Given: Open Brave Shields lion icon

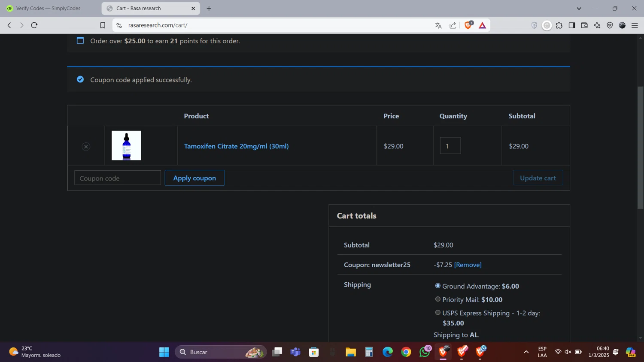Looking at the screenshot, I should pyautogui.click(x=468, y=25).
